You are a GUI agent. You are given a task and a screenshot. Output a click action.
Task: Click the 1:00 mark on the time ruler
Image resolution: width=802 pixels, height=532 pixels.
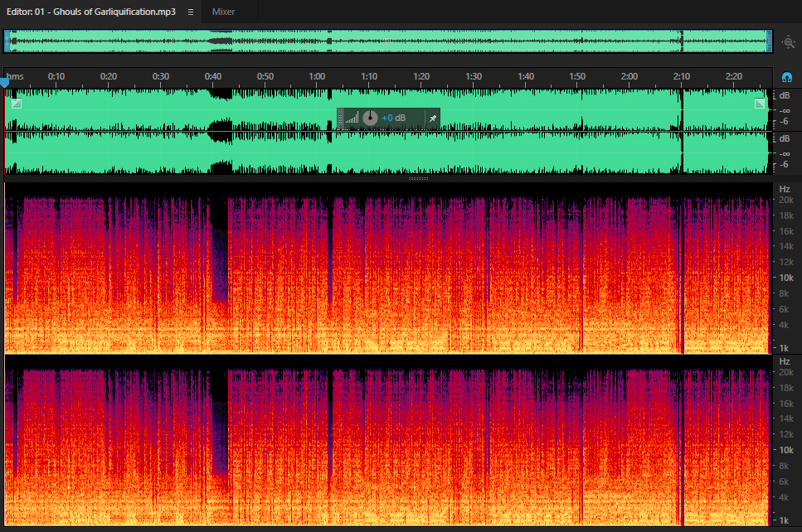[x=317, y=77]
